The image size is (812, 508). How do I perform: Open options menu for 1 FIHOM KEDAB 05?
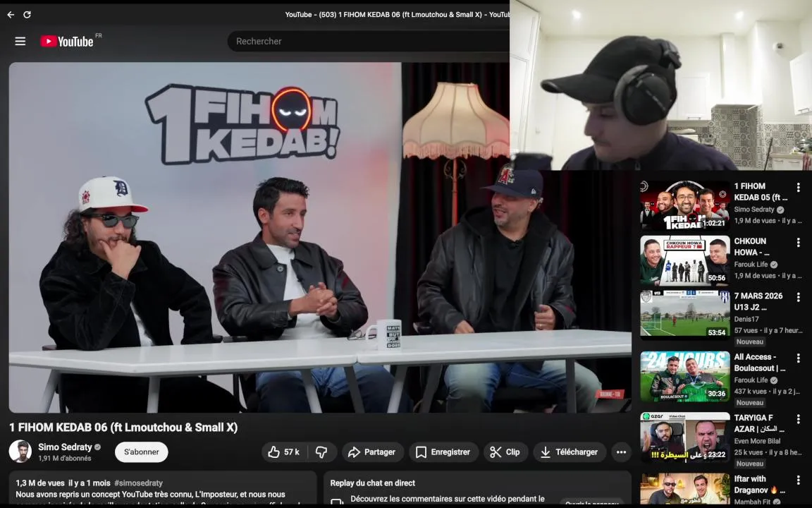click(x=798, y=187)
